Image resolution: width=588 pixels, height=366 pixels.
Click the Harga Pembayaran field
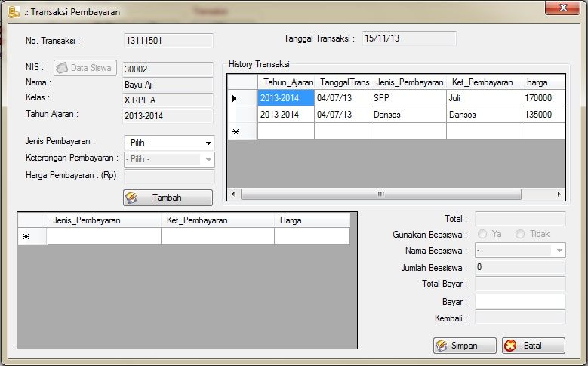[x=169, y=177]
